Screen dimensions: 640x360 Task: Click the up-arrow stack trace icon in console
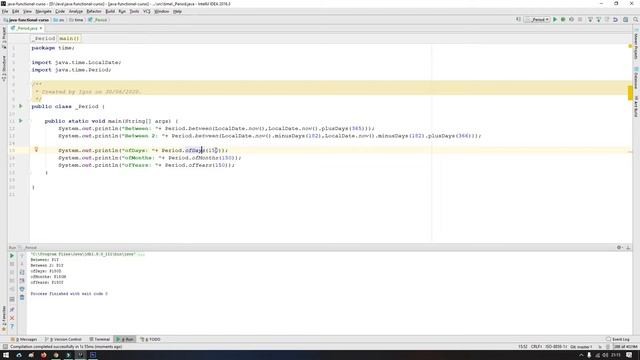coord(22,256)
